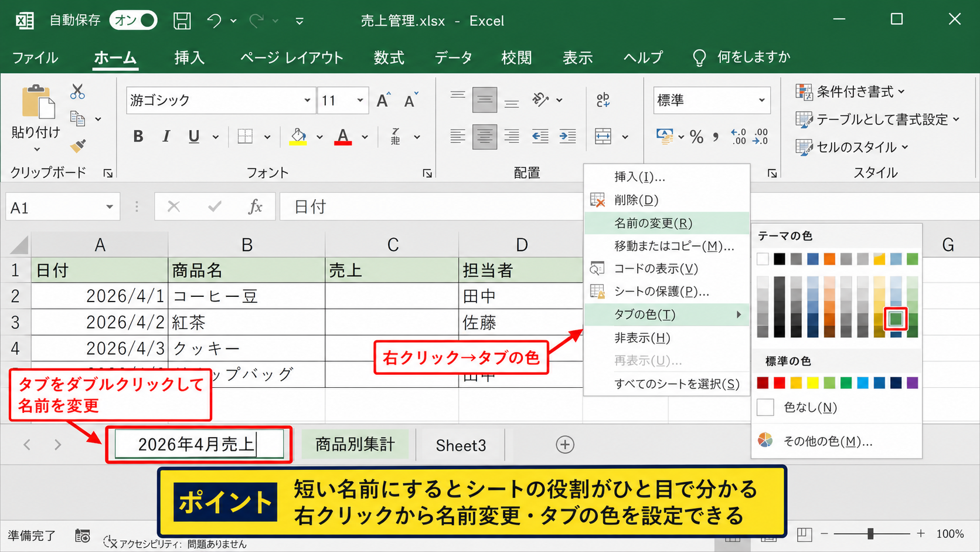
Task: Toggle Center horizontal alignment
Action: click(485, 137)
